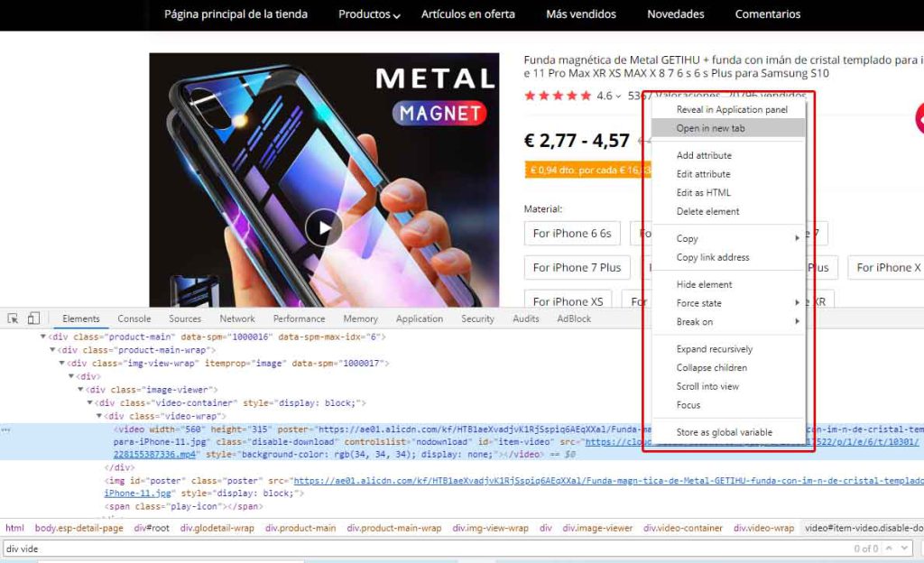
Task: Select Expand recursively
Action: point(728,349)
